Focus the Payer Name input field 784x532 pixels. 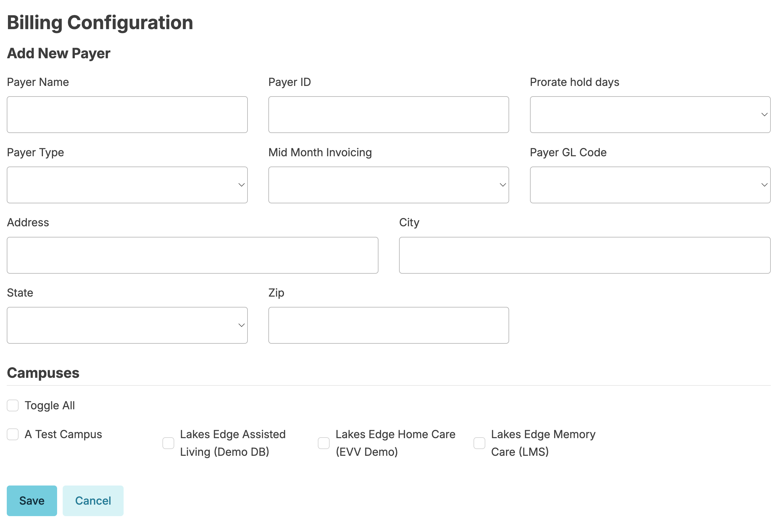click(127, 115)
